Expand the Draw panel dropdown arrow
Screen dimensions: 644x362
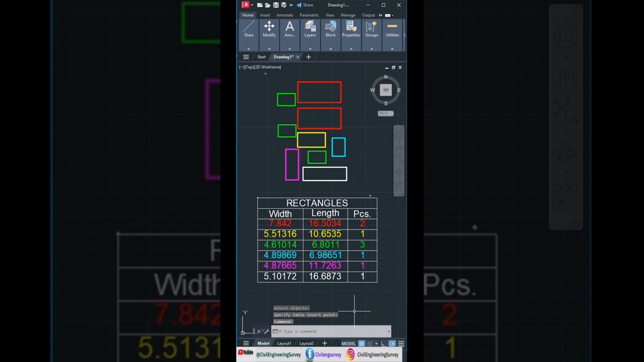click(x=249, y=49)
